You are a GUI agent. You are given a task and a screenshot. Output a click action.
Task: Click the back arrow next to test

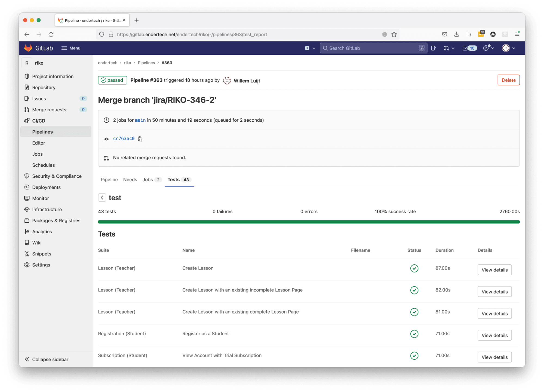(x=102, y=198)
